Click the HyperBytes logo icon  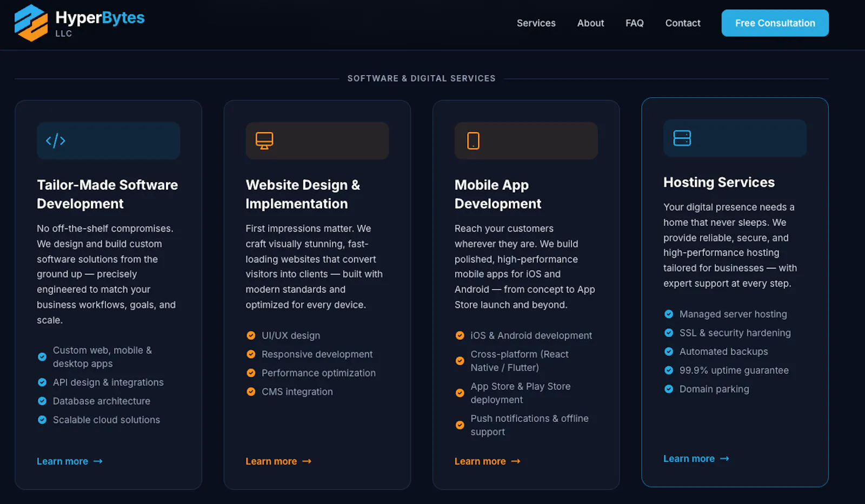[x=31, y=23]
